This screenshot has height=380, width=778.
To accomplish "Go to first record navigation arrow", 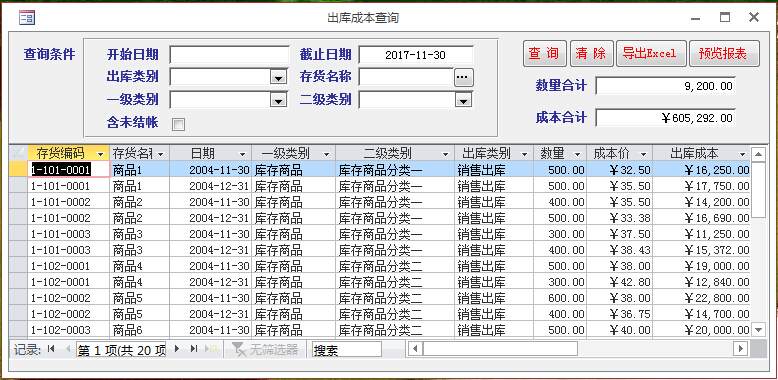I will click(x=51, y=349).
